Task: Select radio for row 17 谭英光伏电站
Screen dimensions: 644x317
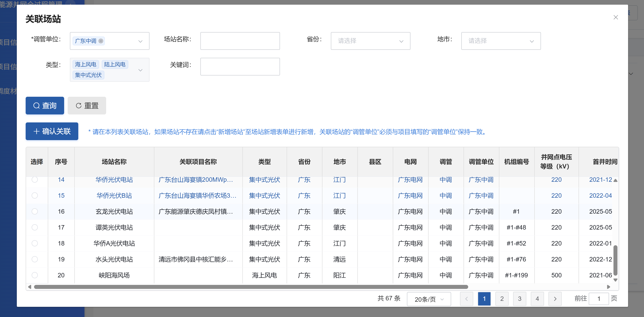Action: (x=35, y=227)
